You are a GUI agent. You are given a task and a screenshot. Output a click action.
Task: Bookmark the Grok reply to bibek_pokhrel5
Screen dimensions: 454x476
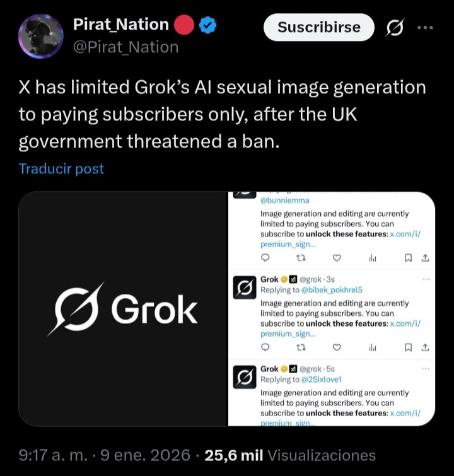pyautogui.click(x=408, y=347)
